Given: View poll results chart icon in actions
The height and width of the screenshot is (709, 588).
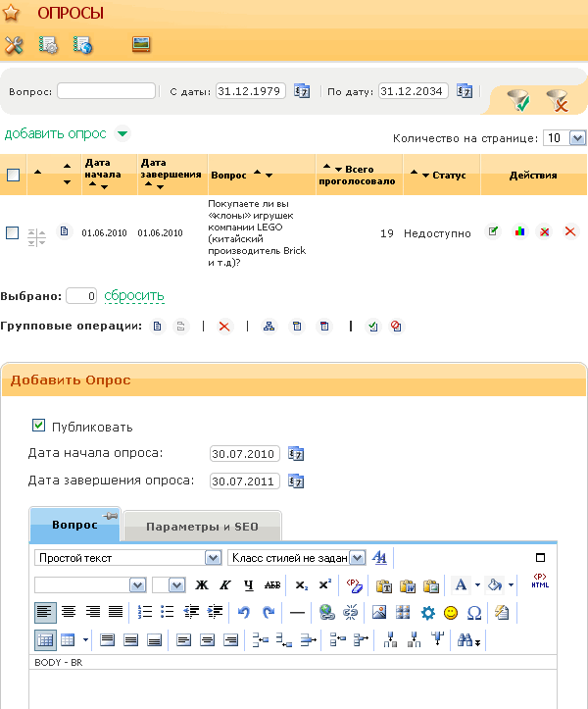Looking at the screenshot, I should [x=519, y=232].
